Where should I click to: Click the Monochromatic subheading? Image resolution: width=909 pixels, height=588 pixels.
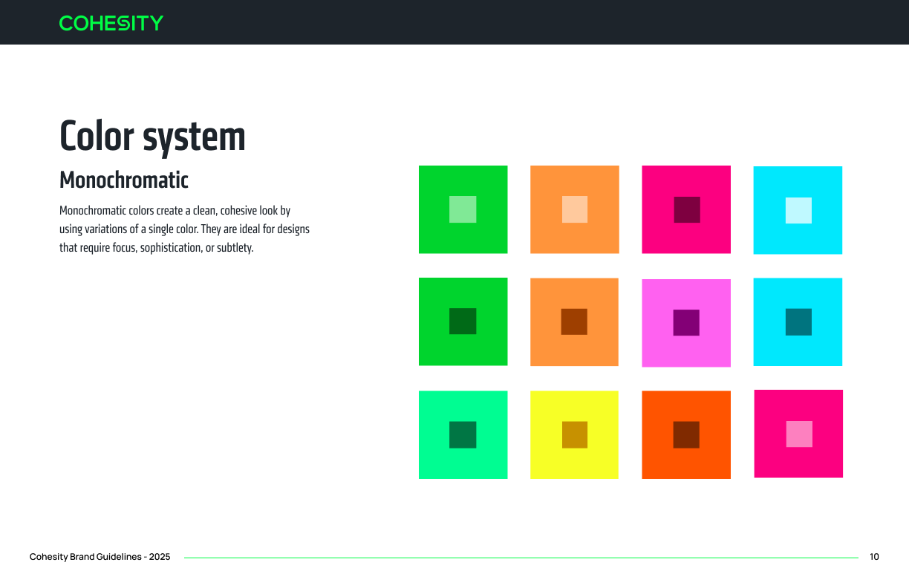pyautogui.click(x=123, y=180)
